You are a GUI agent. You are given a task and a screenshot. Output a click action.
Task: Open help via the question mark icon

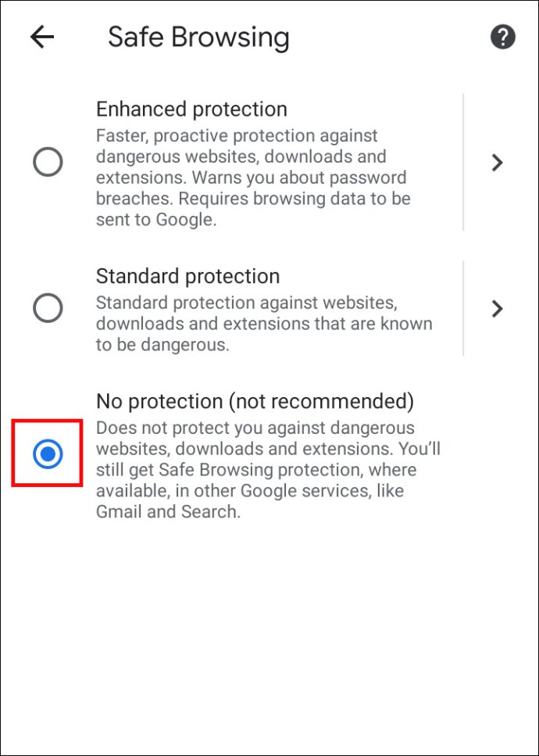tap(502, 37)
